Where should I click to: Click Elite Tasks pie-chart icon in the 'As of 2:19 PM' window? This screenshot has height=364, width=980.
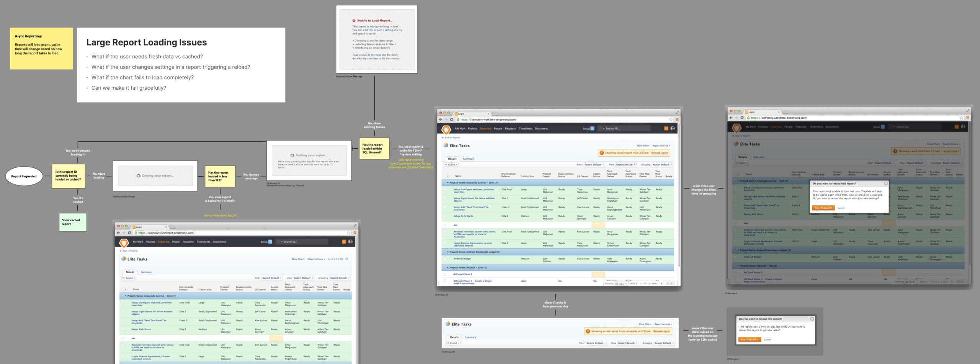pyautogui.click(x=124, y=259)
